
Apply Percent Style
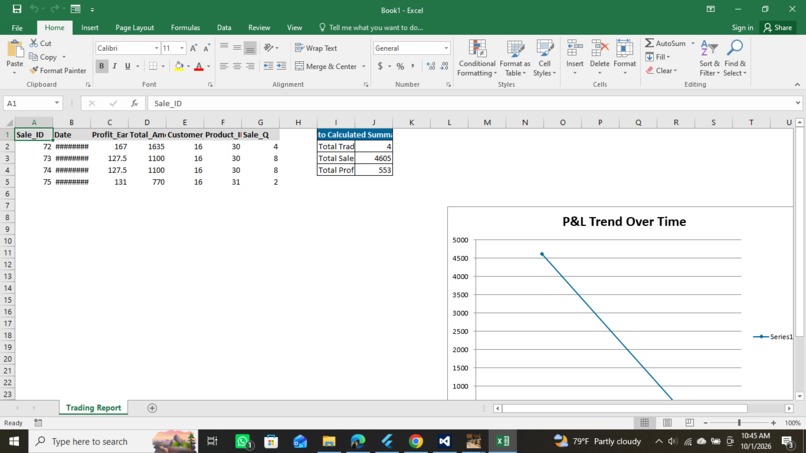(400, 66)
